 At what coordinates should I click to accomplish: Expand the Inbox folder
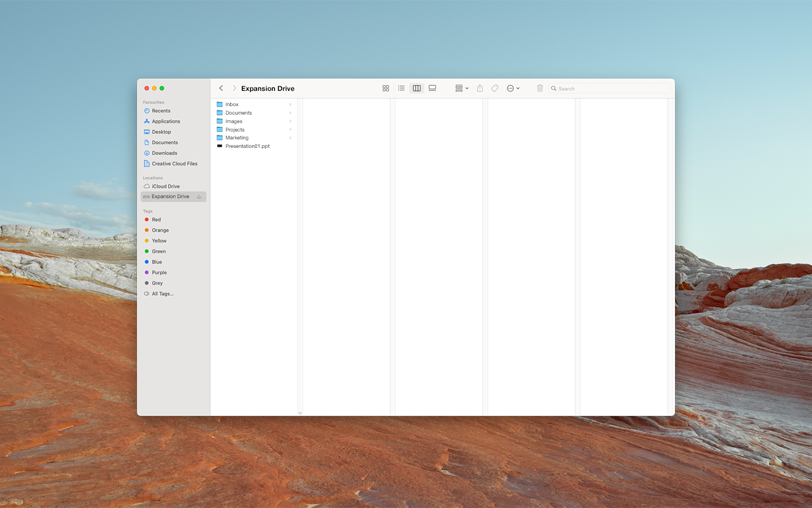[x=290, y=104]
